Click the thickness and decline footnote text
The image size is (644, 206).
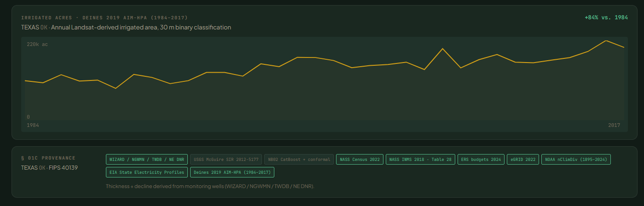tap(209, 186)
